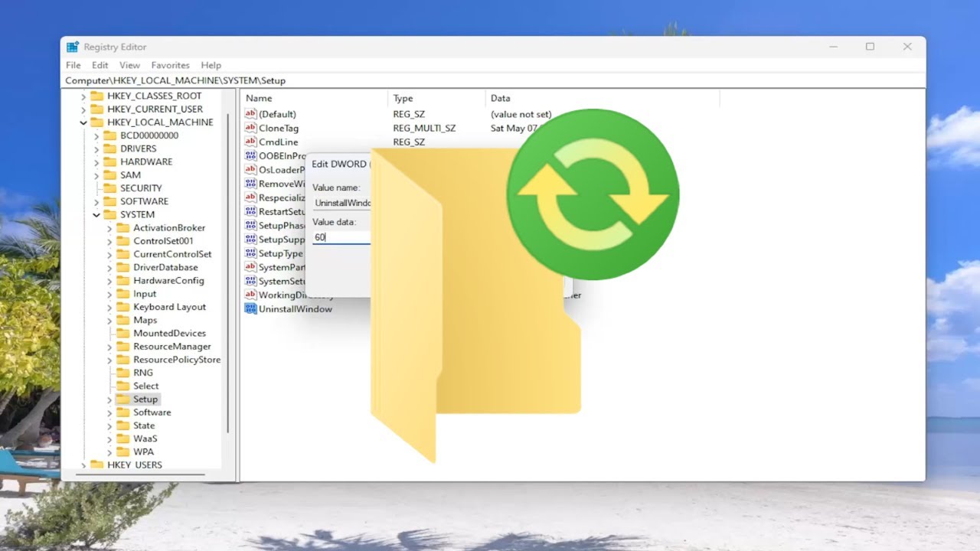
Task: Select the MountedDevices folder icon
Action: coord(122,333)
